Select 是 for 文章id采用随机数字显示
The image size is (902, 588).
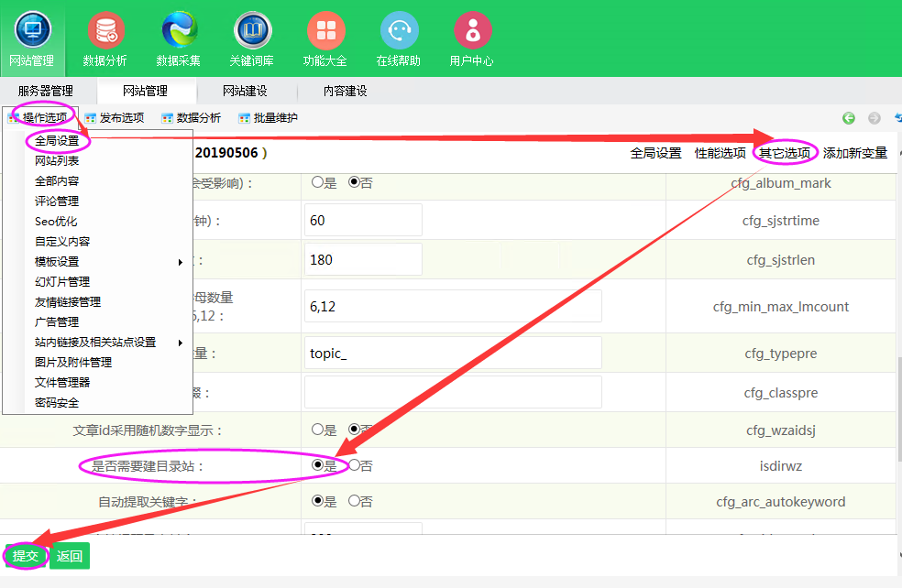(x=317, y=430)
